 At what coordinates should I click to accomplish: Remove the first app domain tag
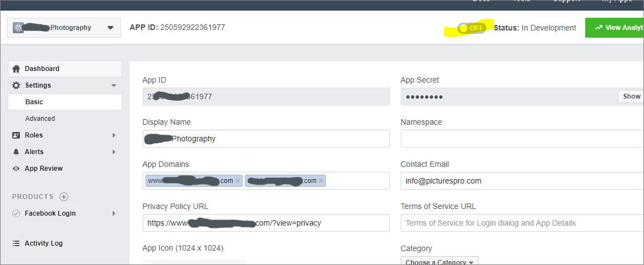coord(238,181)
